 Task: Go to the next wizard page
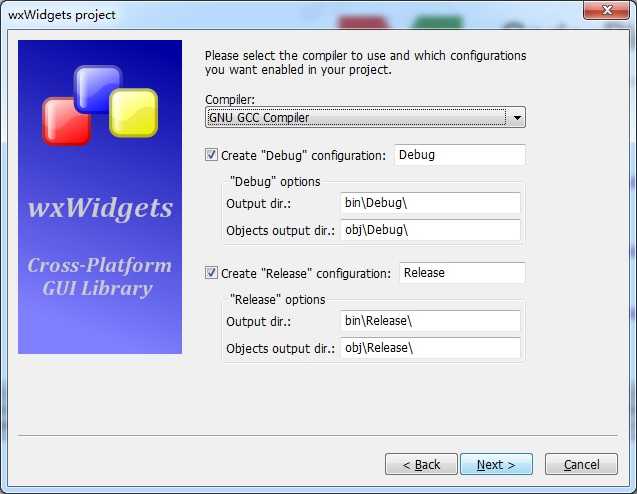pyautogui.click(x=496, y=464)
